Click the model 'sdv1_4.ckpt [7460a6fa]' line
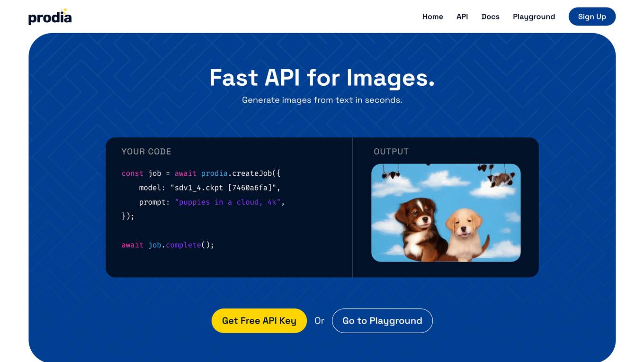 [x=210, y=188]
